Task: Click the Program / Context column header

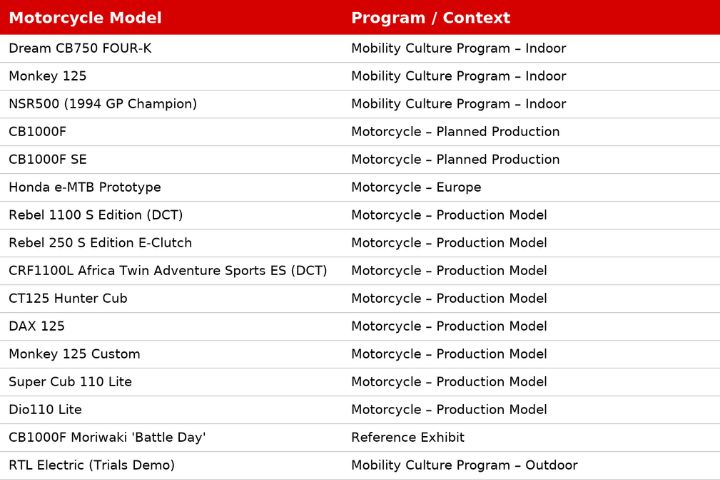Action: [430, 17]
